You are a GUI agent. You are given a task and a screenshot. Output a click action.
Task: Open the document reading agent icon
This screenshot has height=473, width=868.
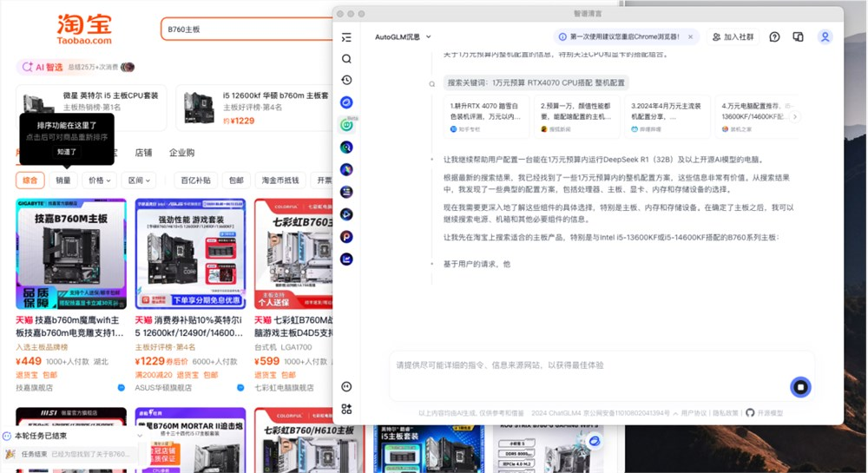tap(346, 192)
